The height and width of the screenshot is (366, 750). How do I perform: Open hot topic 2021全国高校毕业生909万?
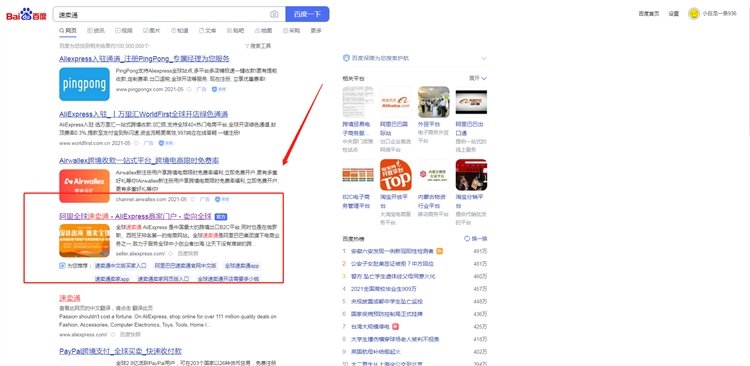(x=384, y=288)
